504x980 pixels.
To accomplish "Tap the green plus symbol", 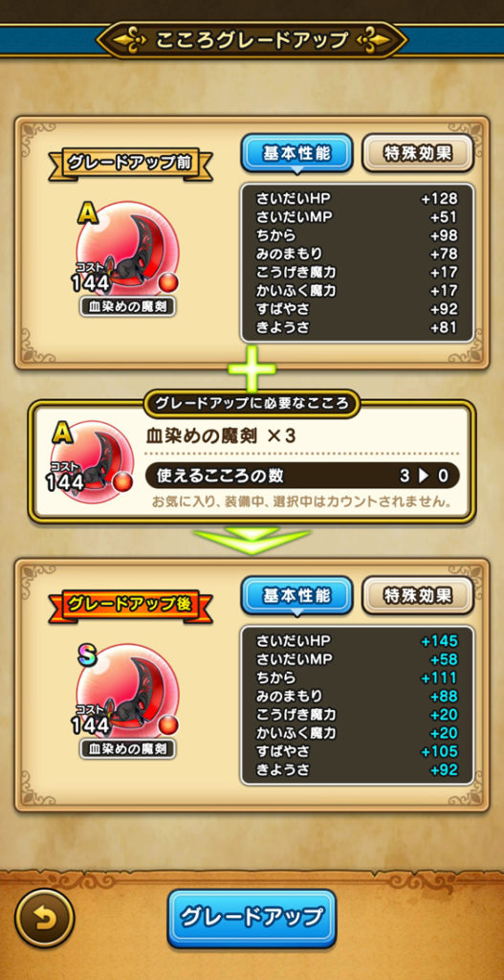I will [x=252, y=368].
